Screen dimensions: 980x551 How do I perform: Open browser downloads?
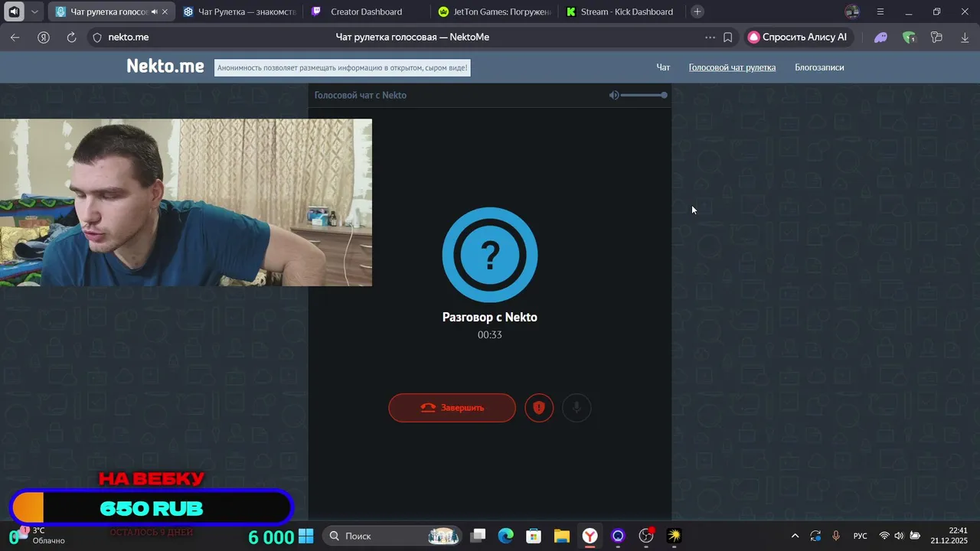coord(965,37)
